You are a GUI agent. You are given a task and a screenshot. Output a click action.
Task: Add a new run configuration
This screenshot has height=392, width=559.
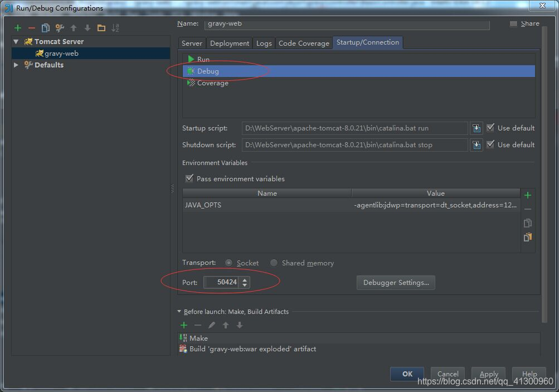[x=17, y=28]
